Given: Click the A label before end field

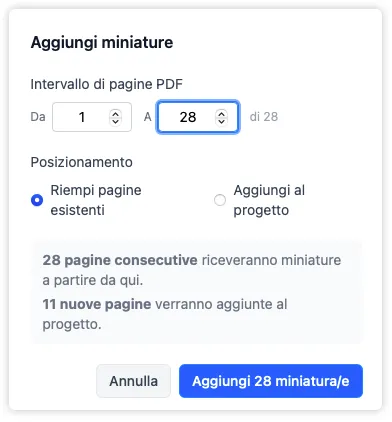Looking at the screenshot, I should point(148,117).
